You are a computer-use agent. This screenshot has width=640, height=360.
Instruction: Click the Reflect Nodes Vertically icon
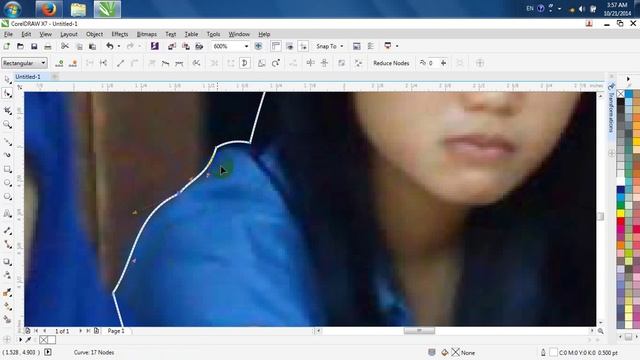tap(324, 63)
